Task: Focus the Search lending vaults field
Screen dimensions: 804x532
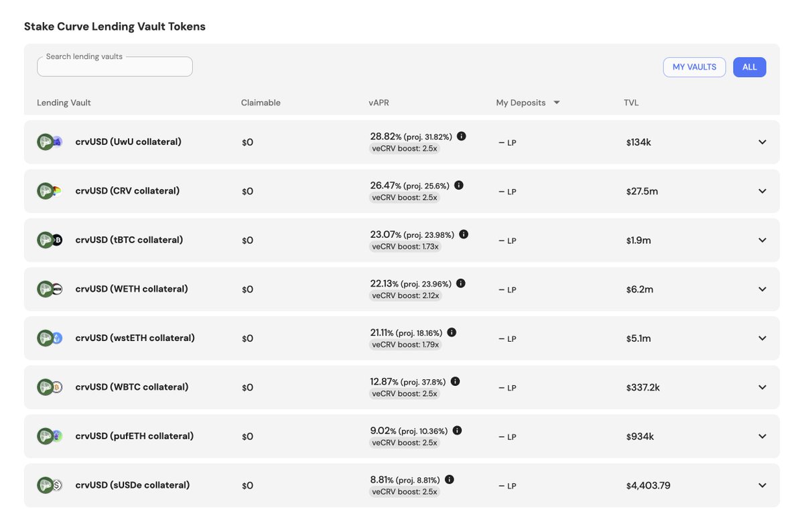Action: pyautogui.click(x=115, y=66)
